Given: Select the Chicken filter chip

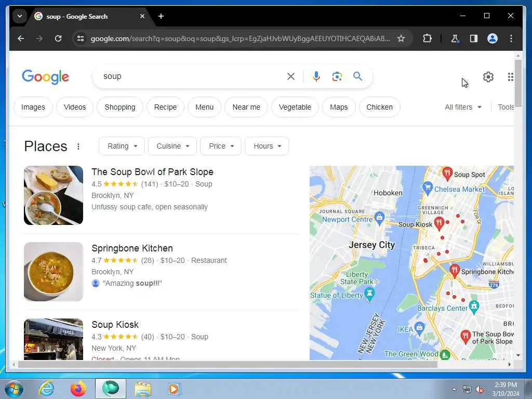Looking at the screenshot, I should coord(379,107).
